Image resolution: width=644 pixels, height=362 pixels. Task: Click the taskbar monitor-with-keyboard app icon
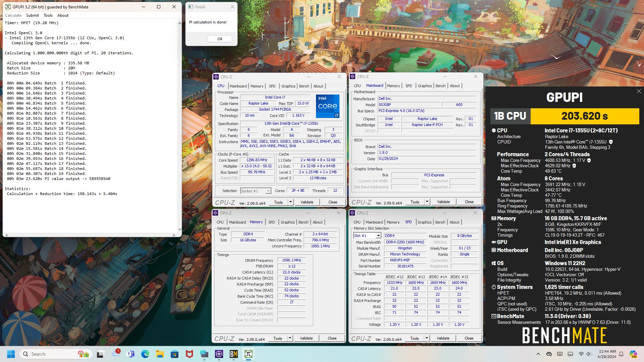(x=204, y=354)
